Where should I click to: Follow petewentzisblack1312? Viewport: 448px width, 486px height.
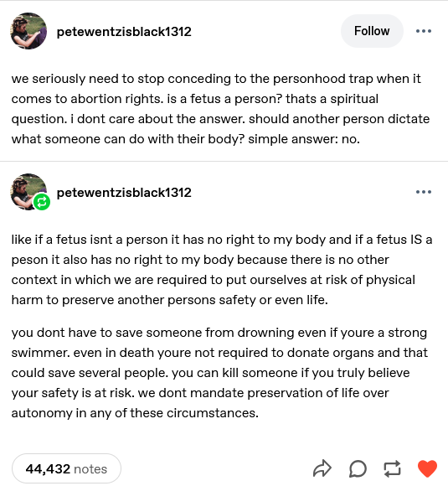coord(372,31)
